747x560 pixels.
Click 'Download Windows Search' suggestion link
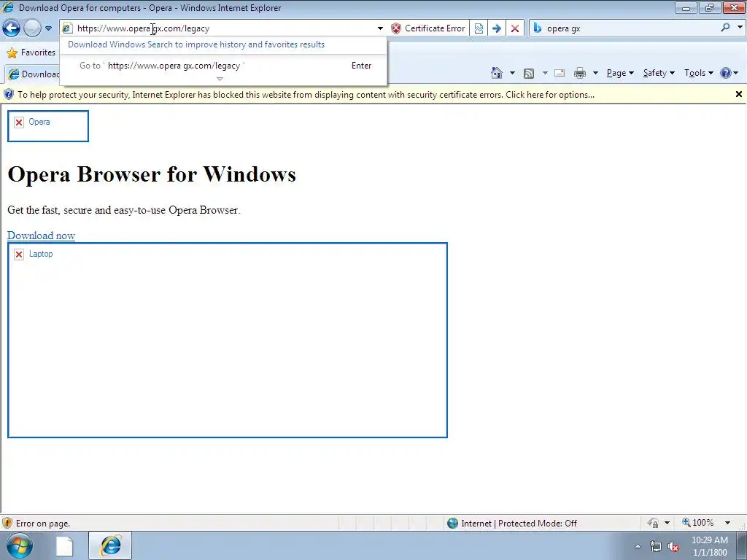[x=196, y=44]
